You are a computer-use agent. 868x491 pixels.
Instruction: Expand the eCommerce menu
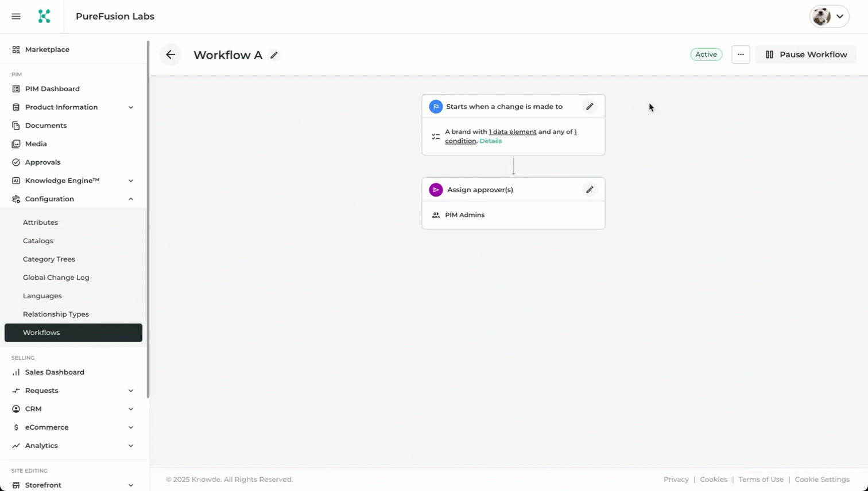[x=131, y=427]
